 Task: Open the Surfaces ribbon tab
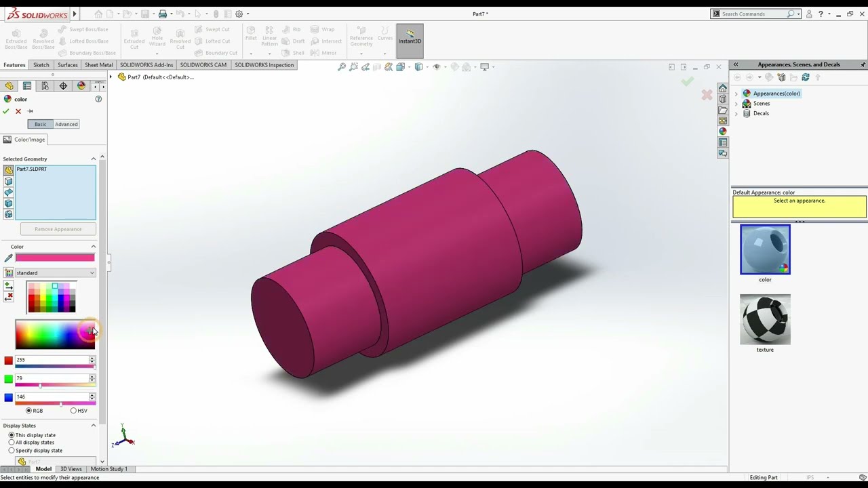tap(68, 65)
